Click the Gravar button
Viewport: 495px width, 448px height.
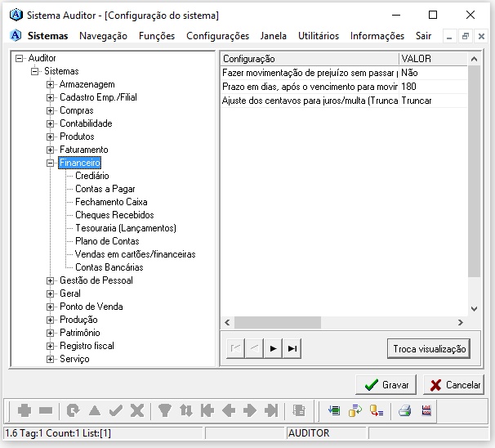coord(386,385)
